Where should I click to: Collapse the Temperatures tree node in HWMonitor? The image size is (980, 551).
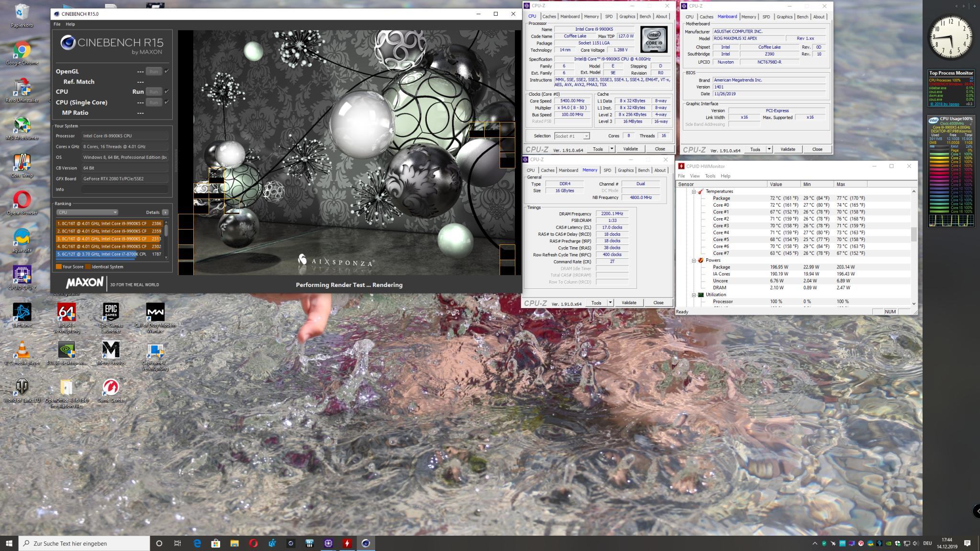[694, 191]
